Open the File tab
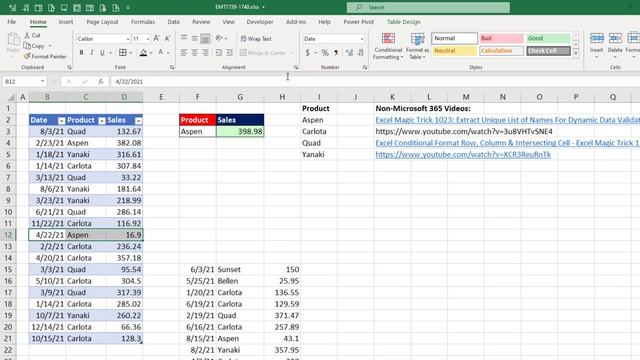This screenshot has height=360, width=640. click(x=11, y=22)
